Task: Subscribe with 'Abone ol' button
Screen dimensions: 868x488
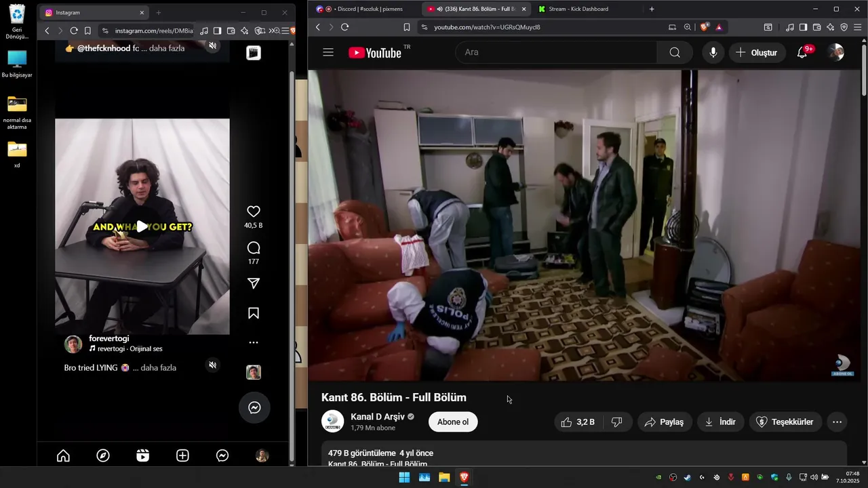Action: coord(453,422)
